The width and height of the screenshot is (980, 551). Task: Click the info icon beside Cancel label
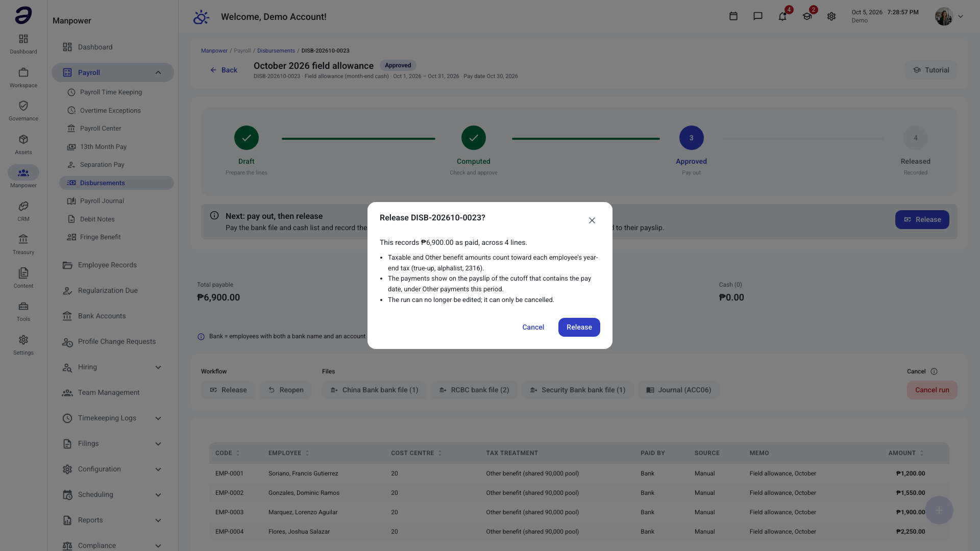(934, 371)
